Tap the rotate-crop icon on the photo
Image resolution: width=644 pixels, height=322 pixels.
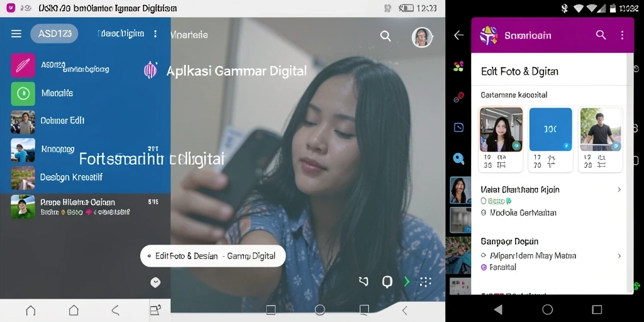pyautogui.click(x=364, y=281)
